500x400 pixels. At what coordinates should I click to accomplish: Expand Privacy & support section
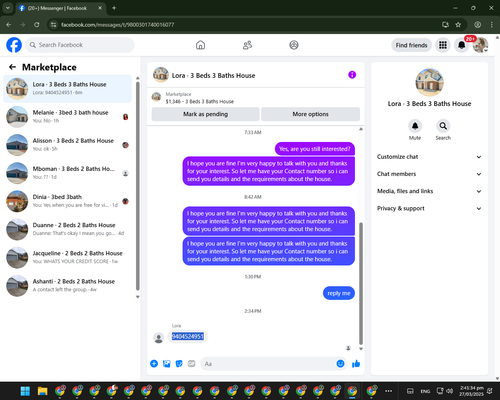pyautogui.click(x=429, y=208)
